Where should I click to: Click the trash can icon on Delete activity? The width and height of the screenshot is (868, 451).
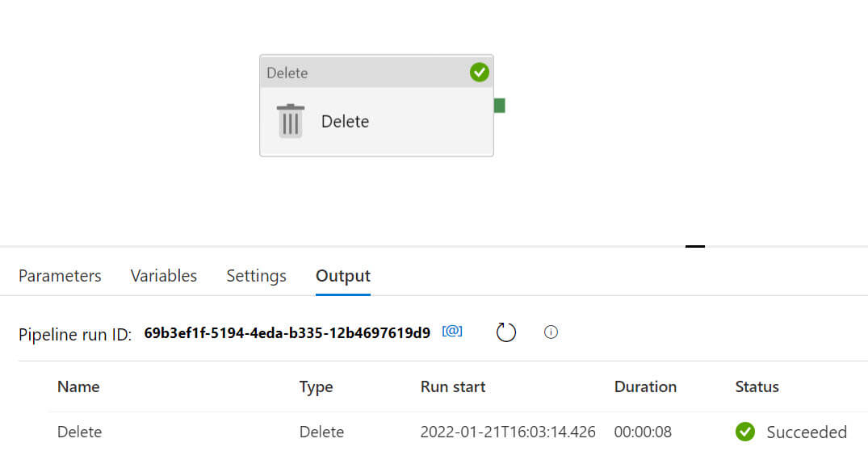click(291, 121)
